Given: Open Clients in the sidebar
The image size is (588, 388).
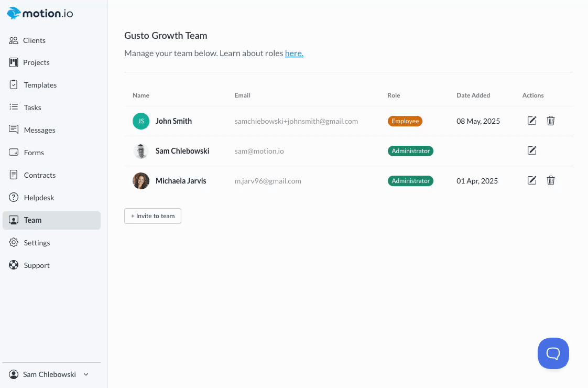Looking at the screenshot, I should click(x=34, y=40).
